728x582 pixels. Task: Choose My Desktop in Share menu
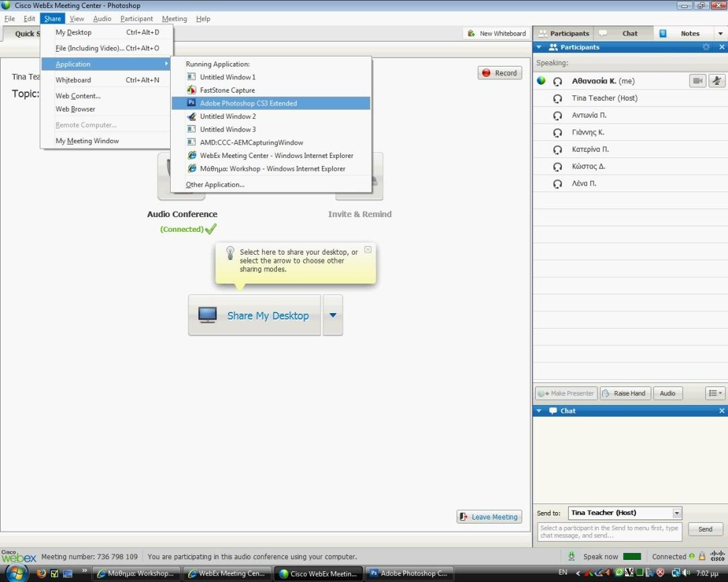coord(106,32)
